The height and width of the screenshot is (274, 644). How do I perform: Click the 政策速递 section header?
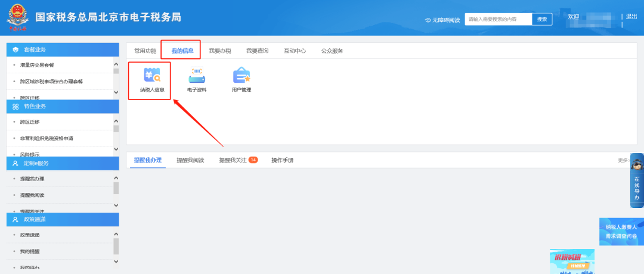[x=63, y=219]
